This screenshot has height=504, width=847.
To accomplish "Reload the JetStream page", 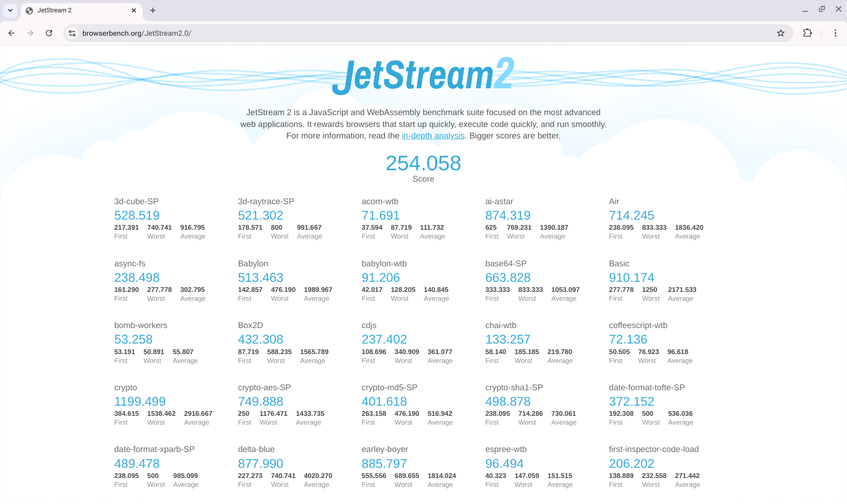I will 49,33.
